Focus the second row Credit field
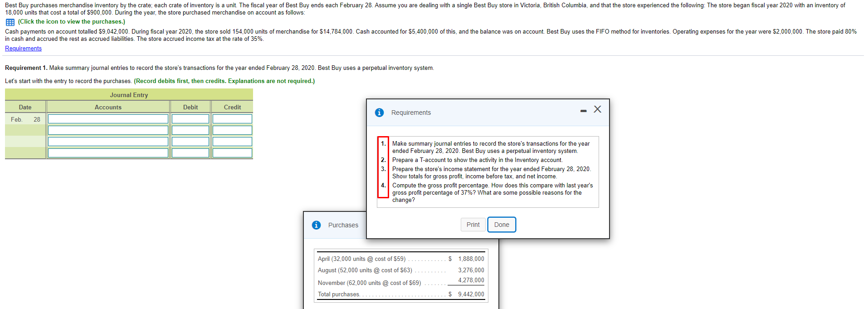This screenshot has height=309, width=868. tap(232, 130)
